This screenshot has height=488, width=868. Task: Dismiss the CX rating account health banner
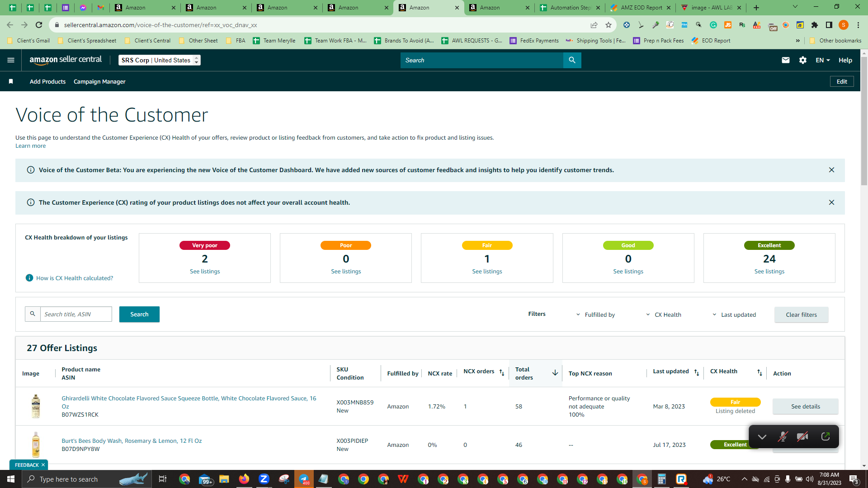tap(831, 202)
